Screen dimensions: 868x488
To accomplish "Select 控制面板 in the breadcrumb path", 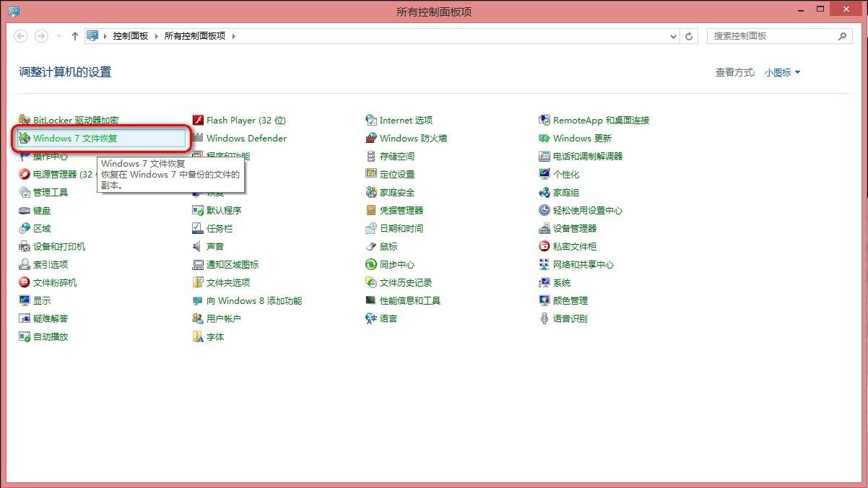I will (130, 36).
